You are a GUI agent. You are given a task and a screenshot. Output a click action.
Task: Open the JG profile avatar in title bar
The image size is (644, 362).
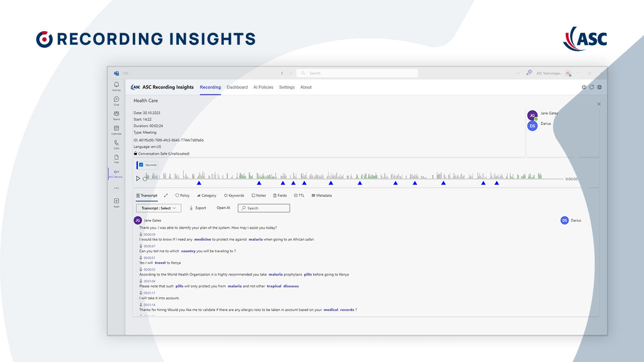click(x=568, y=73)
